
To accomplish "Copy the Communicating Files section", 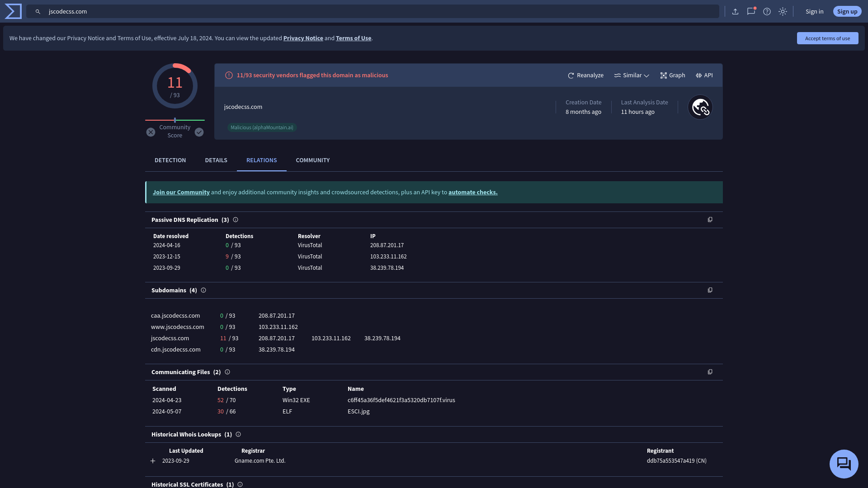I will tap(710, 372).
